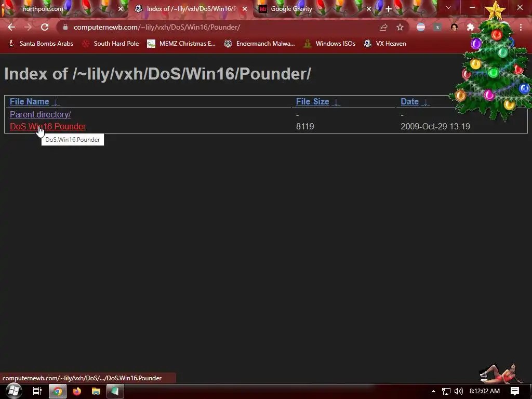Open File Explorer from the taskbar
Viewport: 532px width, 399px height.
(x=96, y=391)
